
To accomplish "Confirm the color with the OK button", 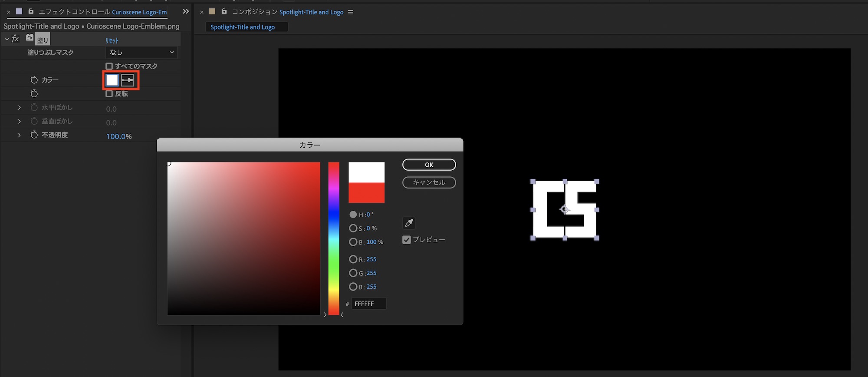I will (x=429, y=165).
